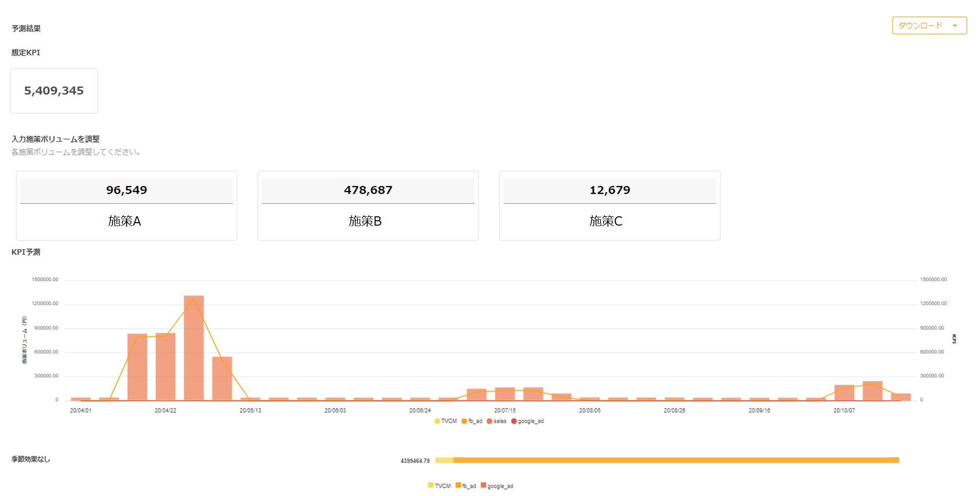Click the 予測結果 heading
Image resolution: width=980 pixels, height=496 pixels.
coord(26,29)
